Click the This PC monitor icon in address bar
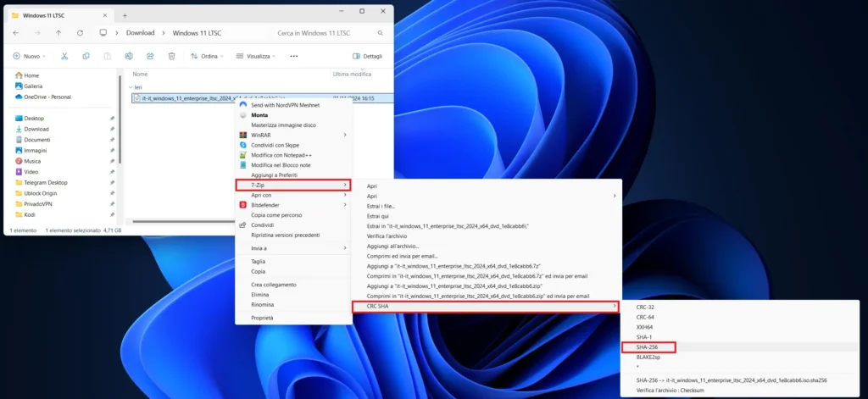This screenshot has width=868, height=399. tap(103, 33)
